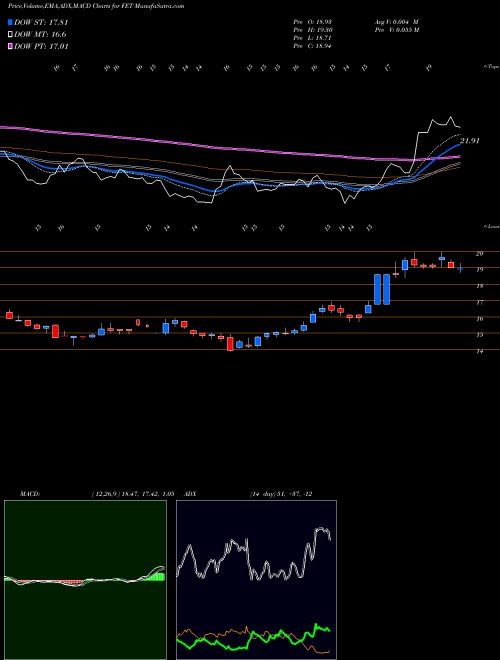Click the largest red candlestick near price 14
Viewport: 500px width, 660px height.
point(230,343)
